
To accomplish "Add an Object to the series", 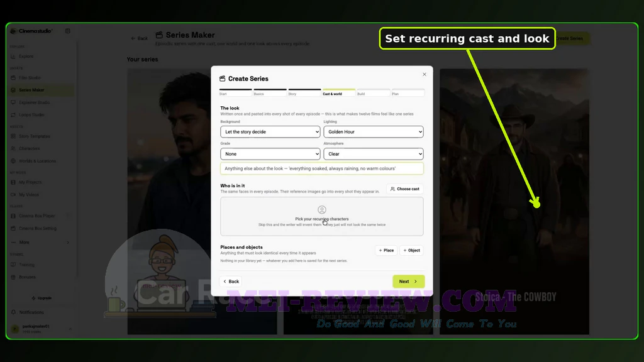I will (411, 250).
